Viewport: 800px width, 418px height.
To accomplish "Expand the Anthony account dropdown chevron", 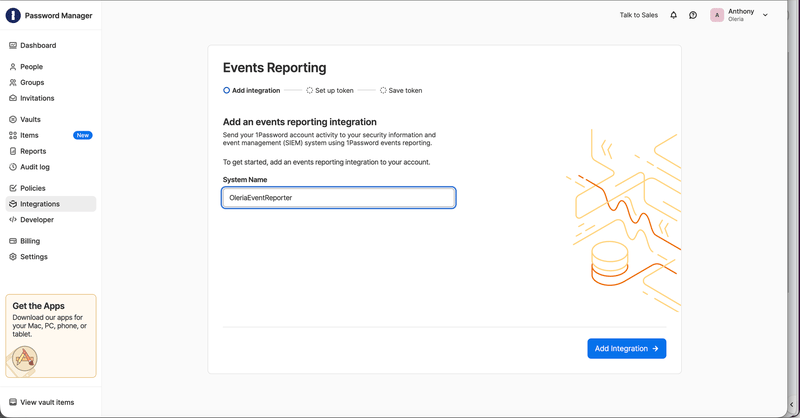I will coord(765,15).
